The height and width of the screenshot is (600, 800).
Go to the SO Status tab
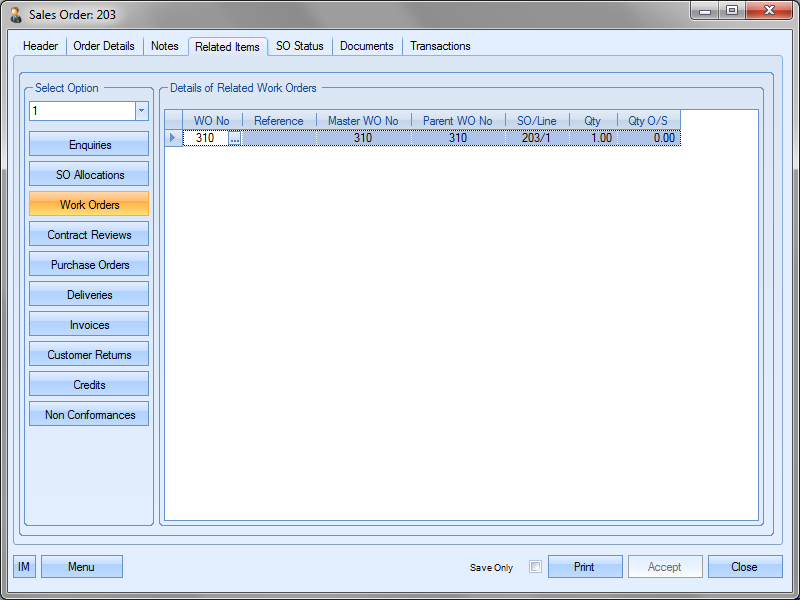[300, 46]
